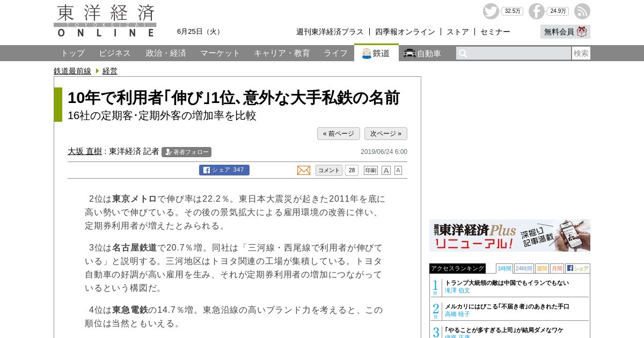Screen dimensions: 644x338
Task: Click the 印刷 print button
Action: (x=371, y=170)
